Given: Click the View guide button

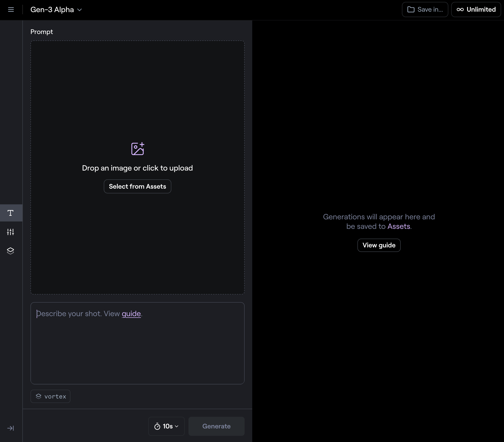Looking at the screenshot, I should tap(379, 245).
